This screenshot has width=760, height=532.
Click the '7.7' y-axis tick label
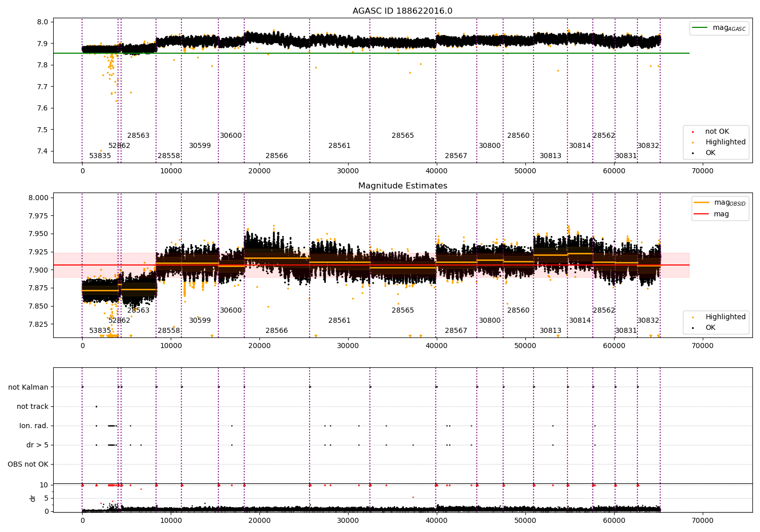click(43, 87)
